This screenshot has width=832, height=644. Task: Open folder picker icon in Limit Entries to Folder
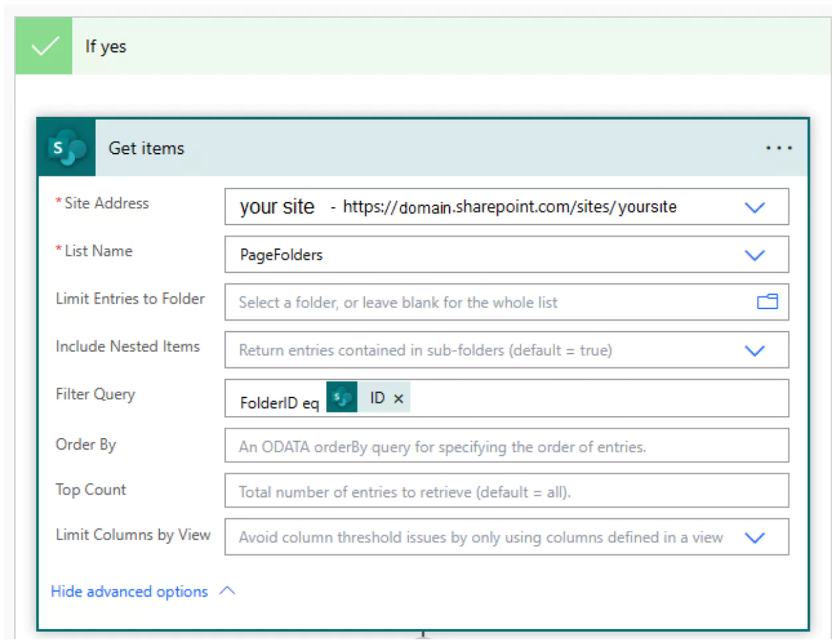767,302
